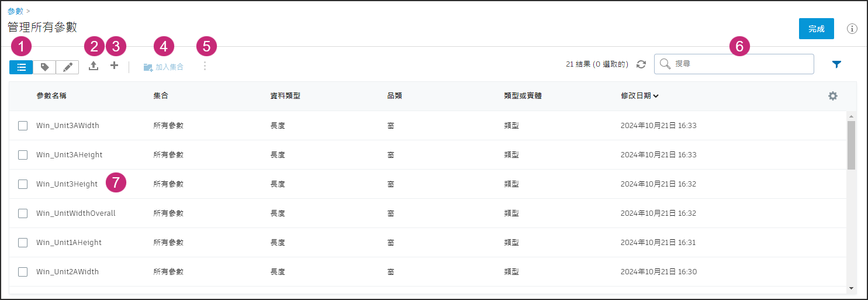Open the three-dot more options menu
The width and height of the screenshot is (868, 300).
[x=205, y=66]
